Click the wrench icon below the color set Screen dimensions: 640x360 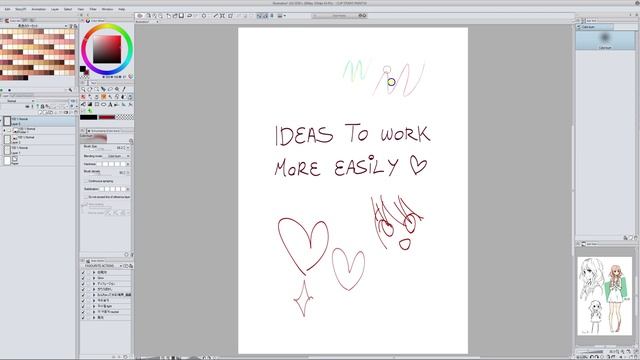pos(71,90)
